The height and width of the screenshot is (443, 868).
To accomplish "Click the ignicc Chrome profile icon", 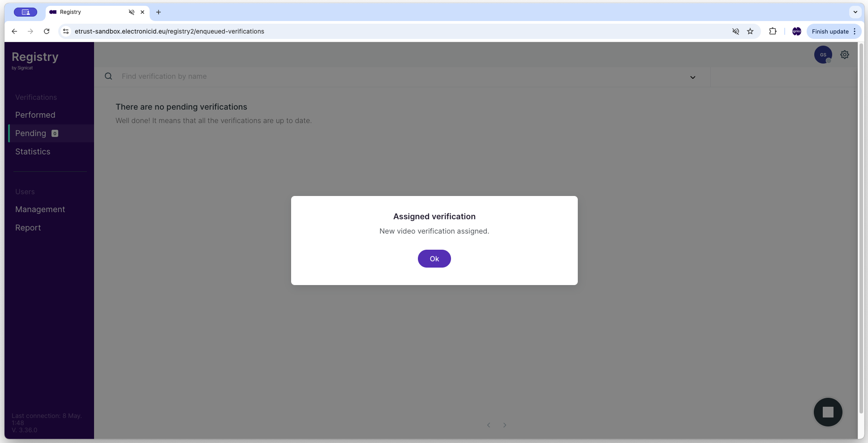I will [x=796, y=31].
